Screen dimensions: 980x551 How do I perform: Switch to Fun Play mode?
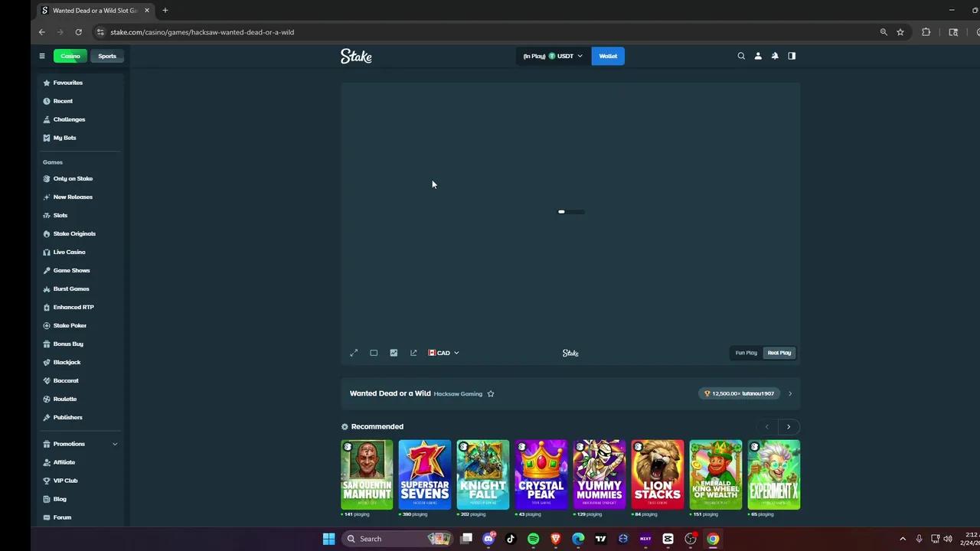click(746, 353)
